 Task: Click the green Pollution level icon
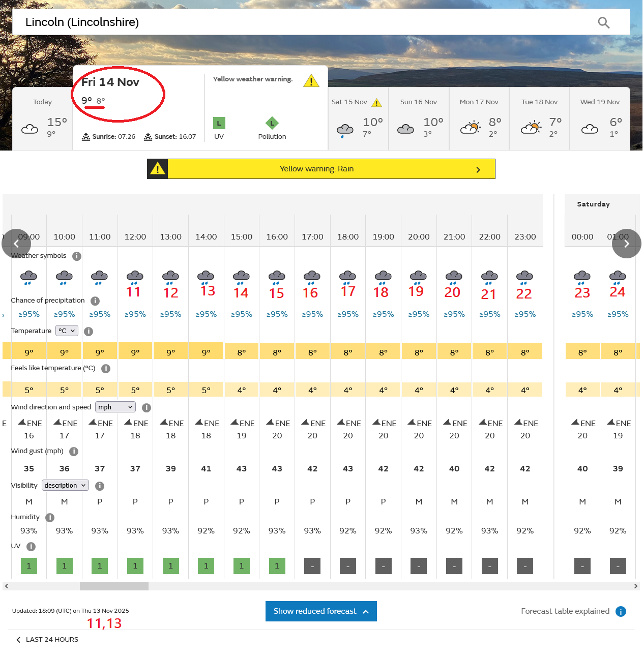click(272, 123)
